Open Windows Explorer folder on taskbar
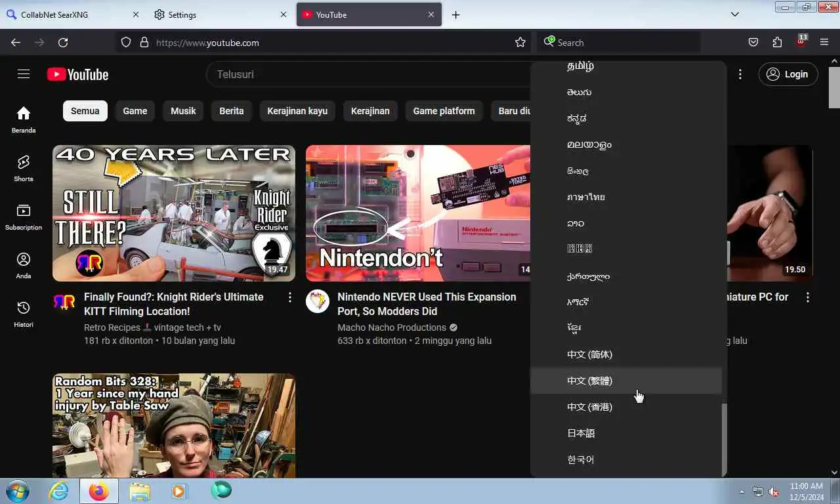Viewport: 840px width, 504px height. pyautogui.click(x=140, y=491)
